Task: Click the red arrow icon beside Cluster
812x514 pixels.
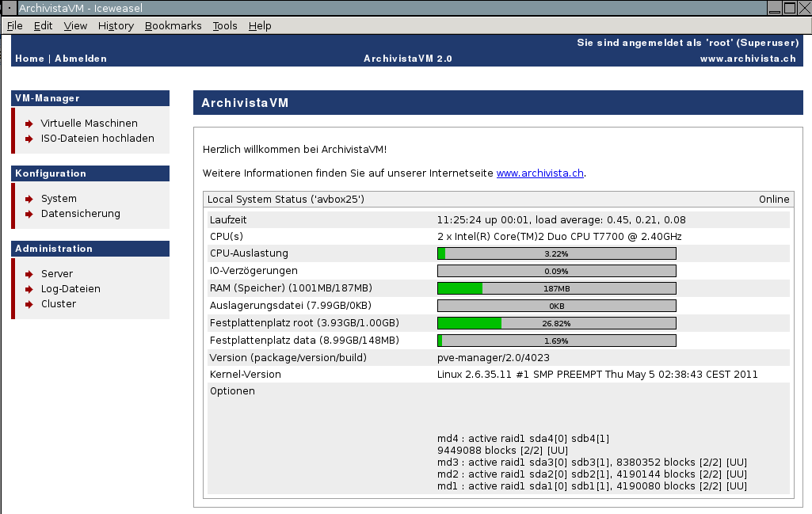Action: click(x=29, y=304)
